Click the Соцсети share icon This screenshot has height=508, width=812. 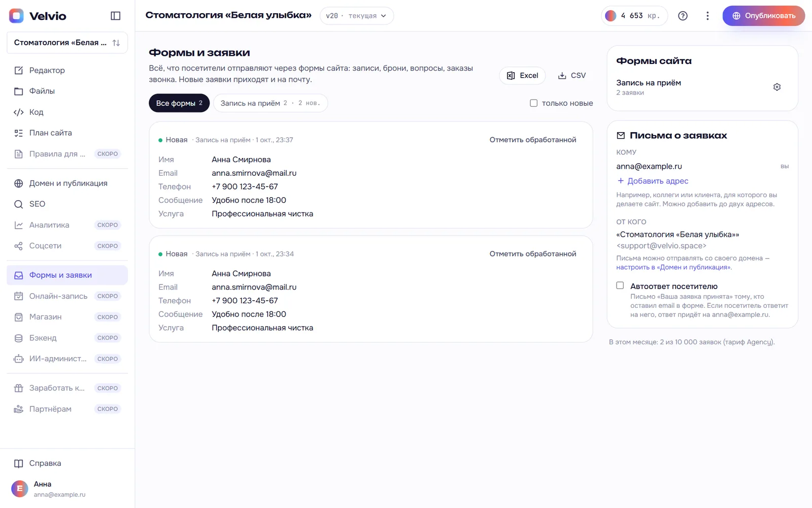[x=19, y=246]
